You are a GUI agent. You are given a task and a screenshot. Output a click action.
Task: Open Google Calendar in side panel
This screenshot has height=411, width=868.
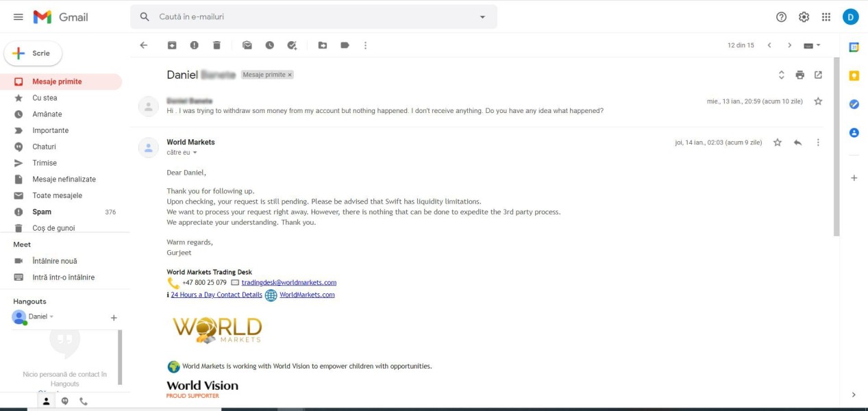[854, 47]
